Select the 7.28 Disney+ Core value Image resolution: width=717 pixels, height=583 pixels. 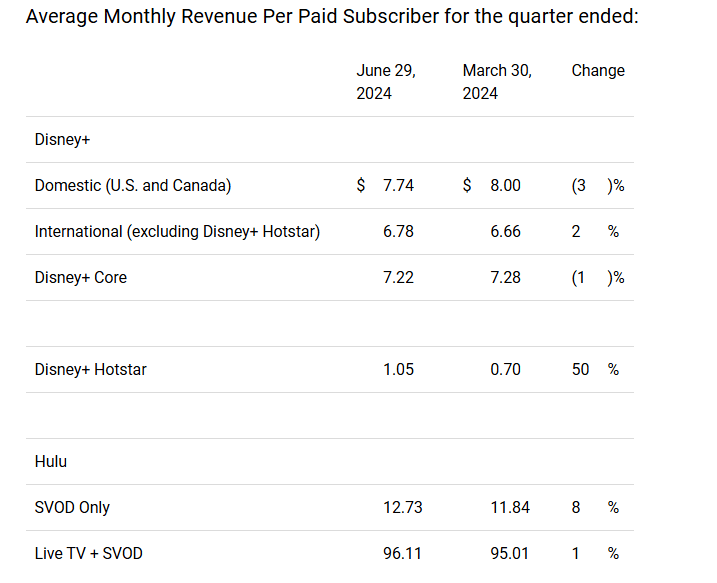(x=504, y=277)
